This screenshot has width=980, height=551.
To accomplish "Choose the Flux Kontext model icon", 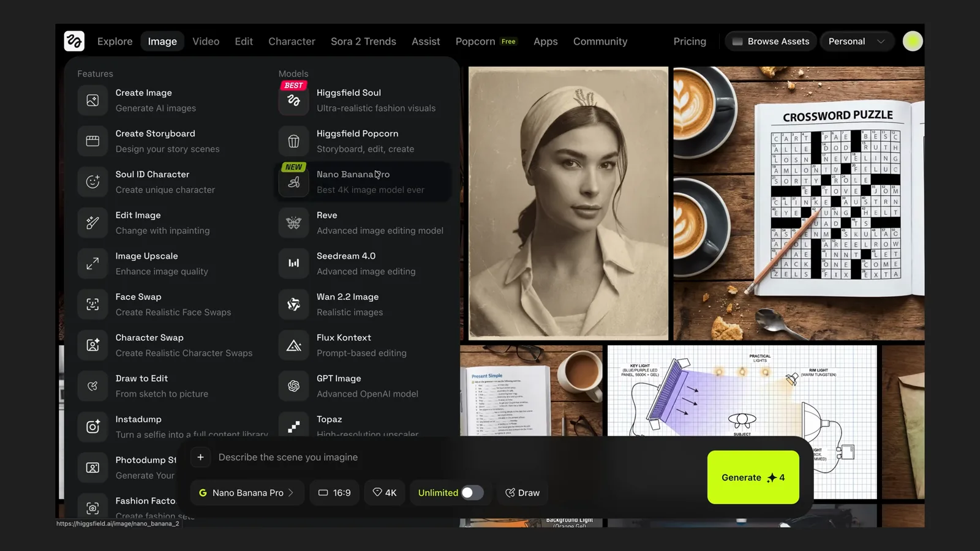I will [294, 345].
